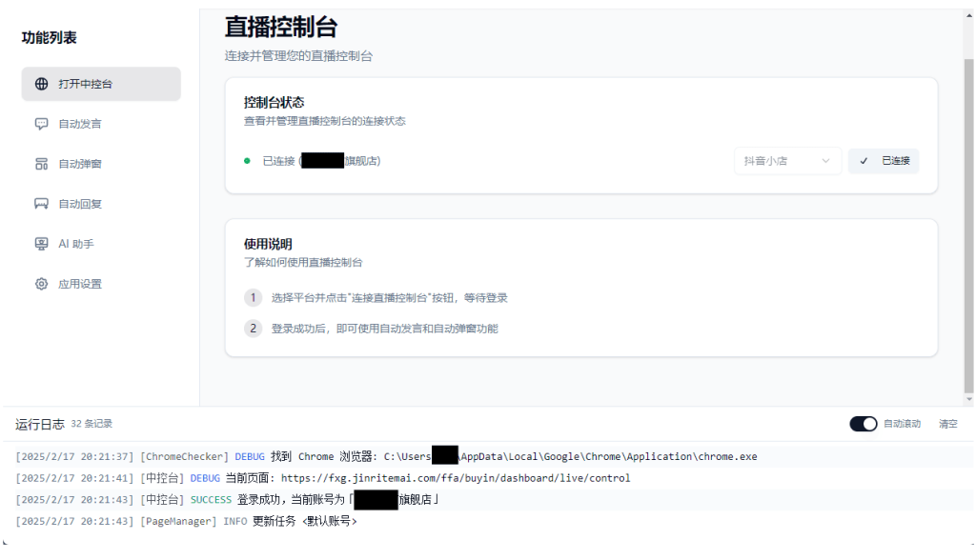Click the scrollbar up arrow
976x560 pixels.
click(x=968, y=15)
